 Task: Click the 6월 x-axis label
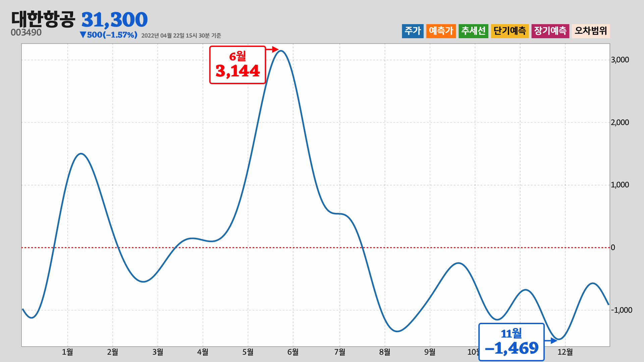(x=293, y=352)
